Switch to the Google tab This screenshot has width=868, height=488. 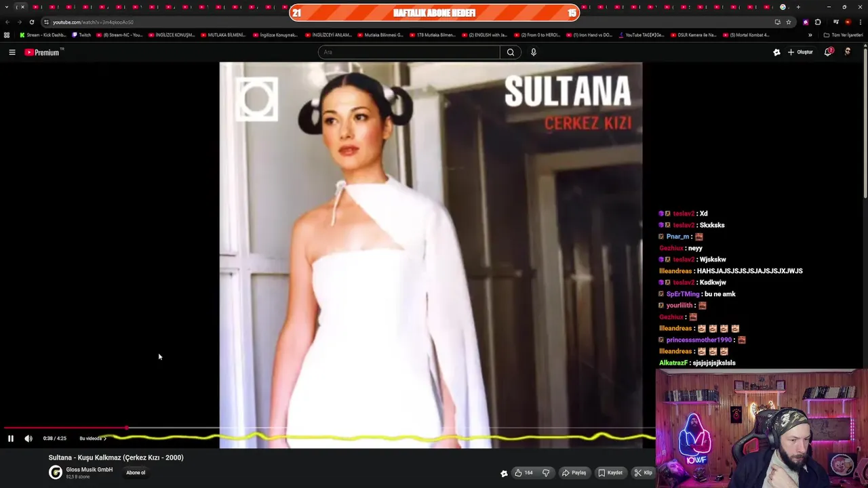click(783, 7)
